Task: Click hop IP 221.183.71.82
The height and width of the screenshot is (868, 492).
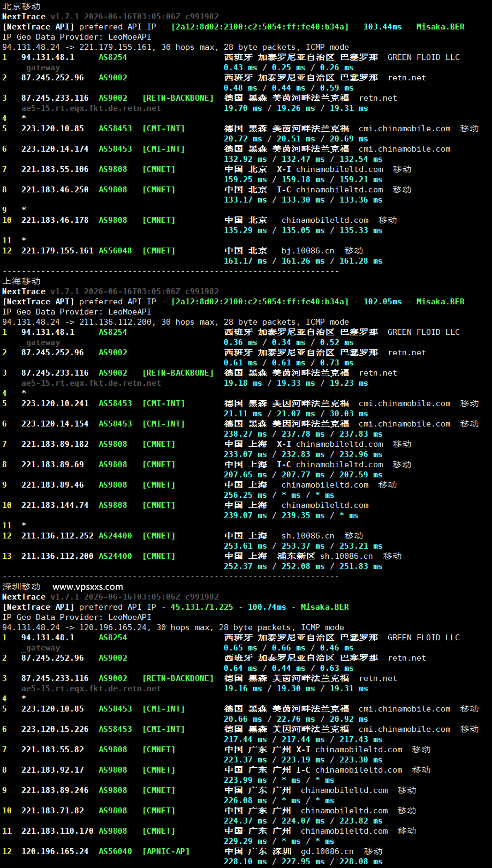Action: point(52,811)
